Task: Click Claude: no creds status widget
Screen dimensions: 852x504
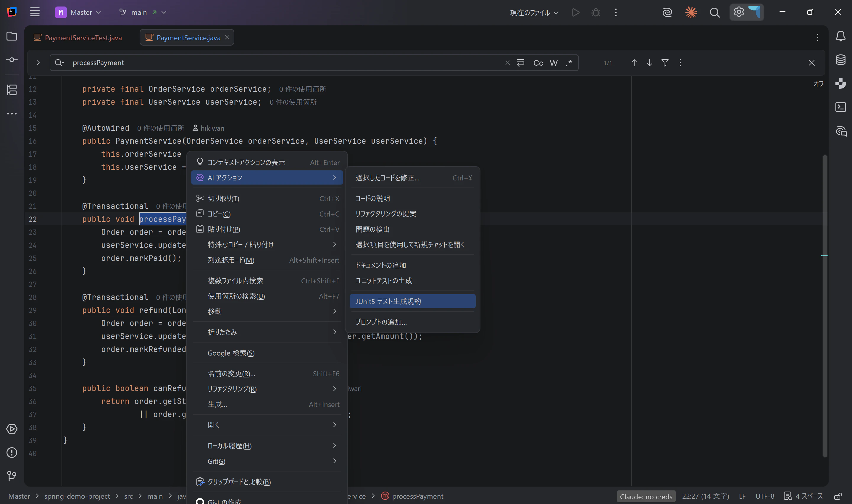Action: (646, 497)
